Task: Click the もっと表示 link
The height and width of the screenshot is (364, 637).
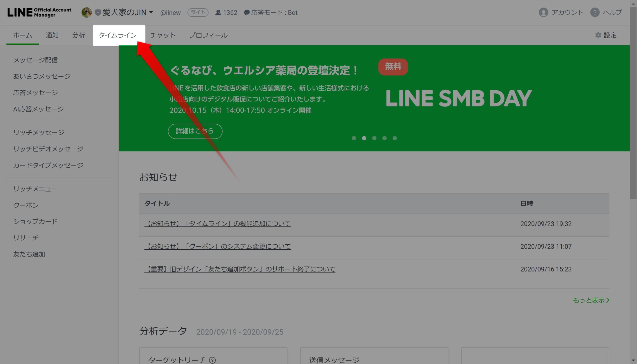Action: pyautogui.click(x=591, y=300)
